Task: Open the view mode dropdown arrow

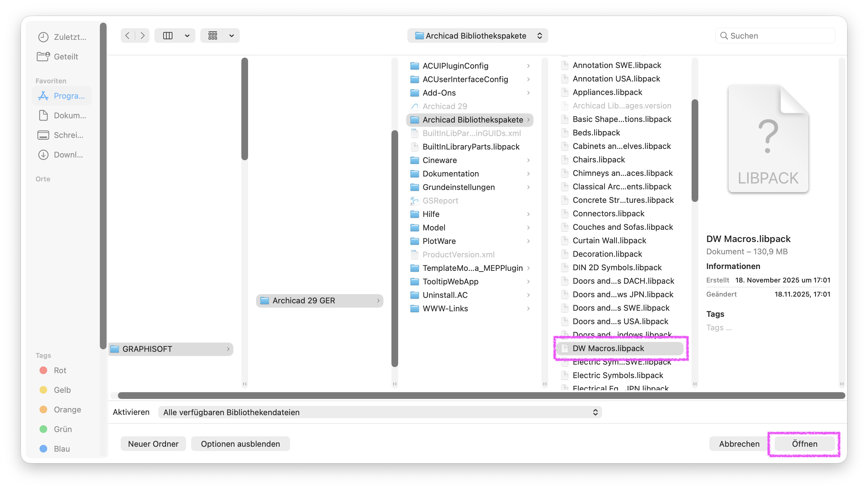Action: pyautogui.click(x=187, y=36)
